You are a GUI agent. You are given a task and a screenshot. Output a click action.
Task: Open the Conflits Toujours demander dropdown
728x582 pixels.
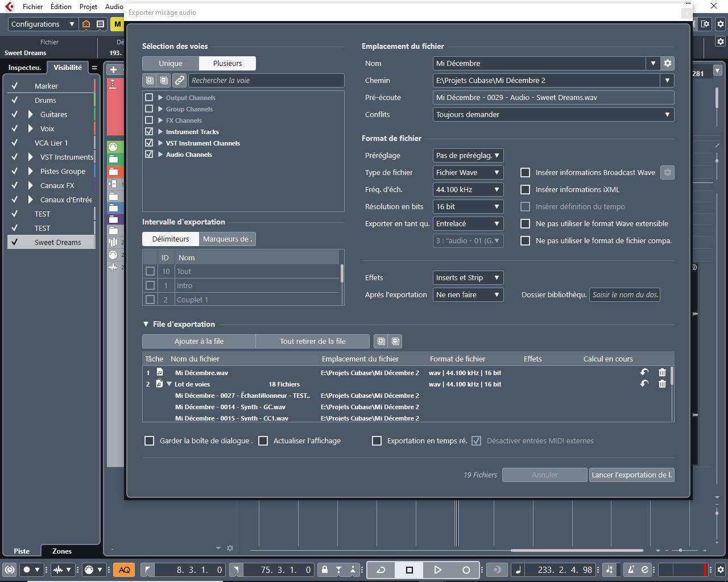point(553,114)
